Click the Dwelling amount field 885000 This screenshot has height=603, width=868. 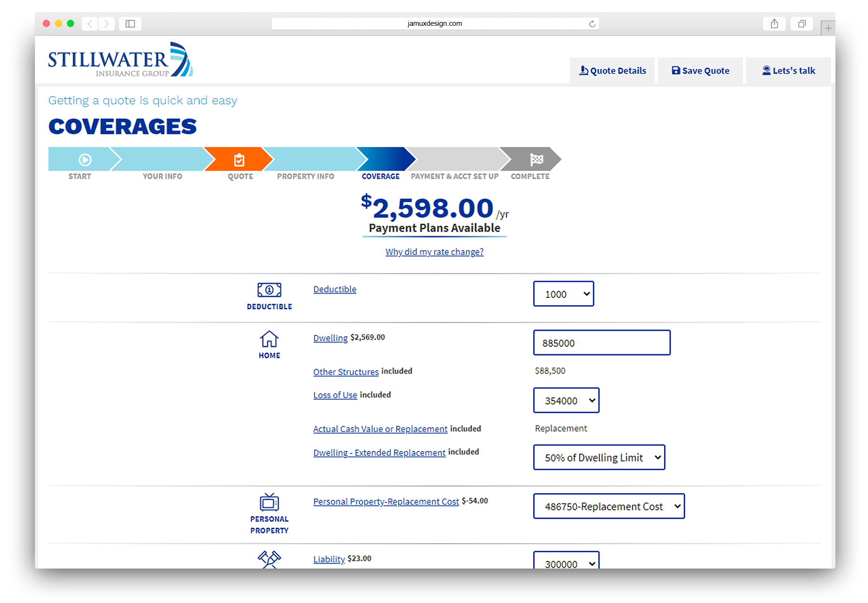(x=602, y=342)
